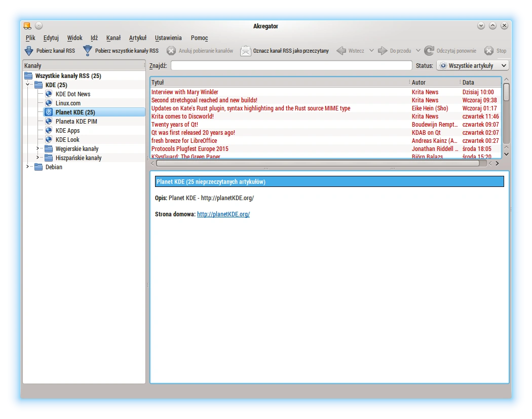
Task: Click the Wstecz back arrow icon
Action: tap(341, 51)
